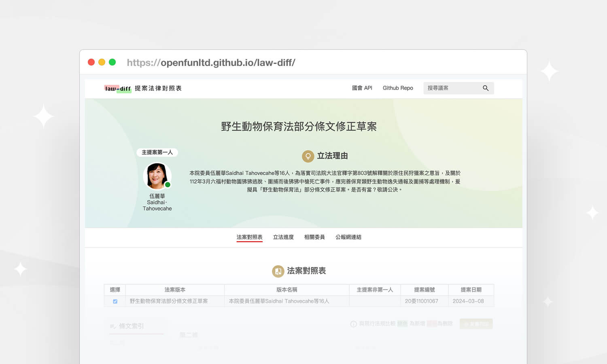Open the 相關委員 tab
This screenshot has width=607, height=364.
coord(314,237)
